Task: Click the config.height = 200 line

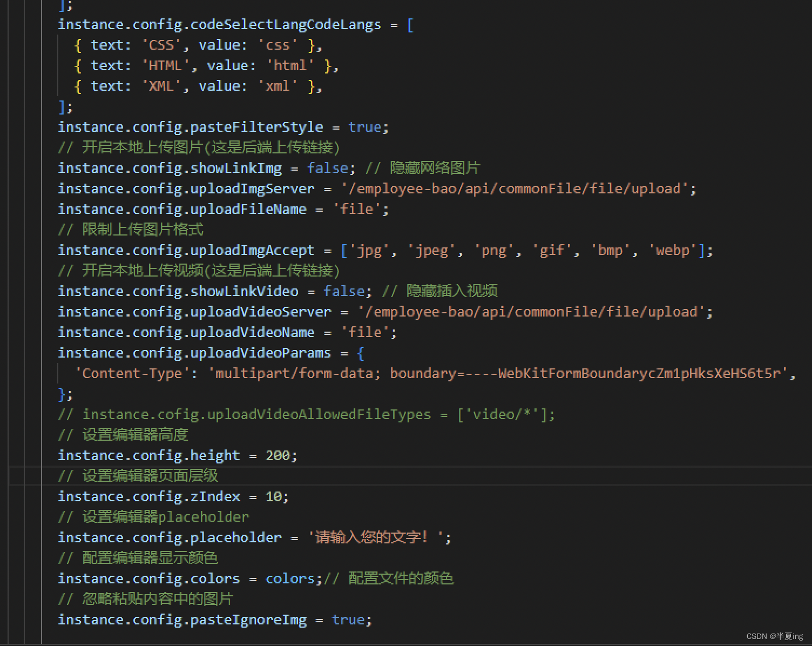Action: (178, 456)
